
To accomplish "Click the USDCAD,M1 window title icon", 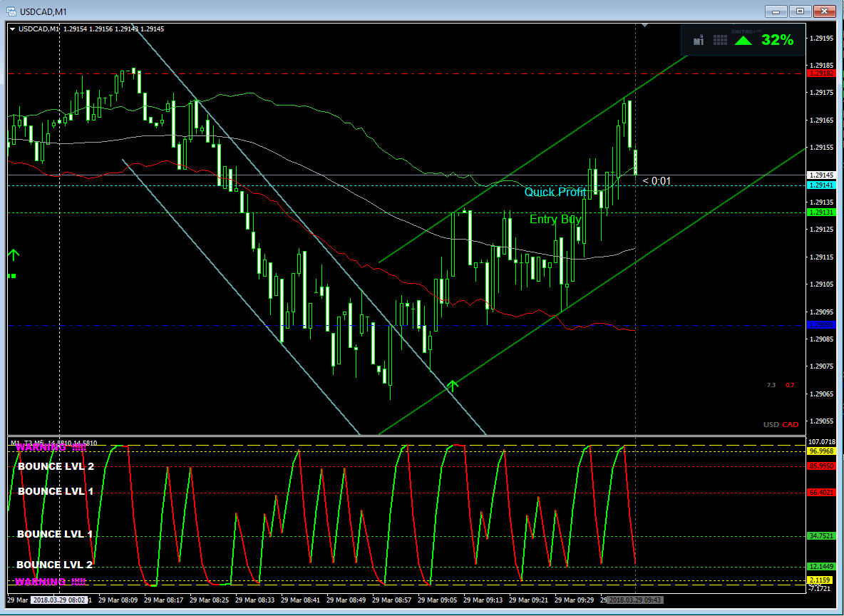I will (x=11, y=11).
